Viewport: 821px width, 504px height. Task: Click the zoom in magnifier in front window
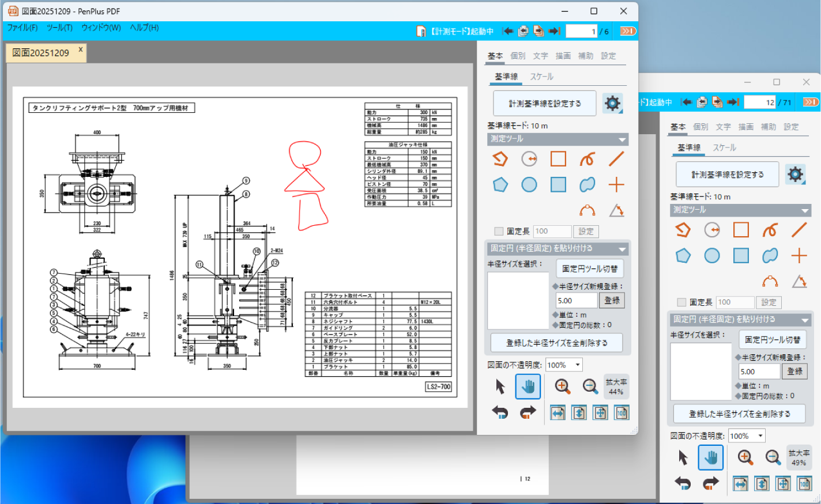pos(562,386)
